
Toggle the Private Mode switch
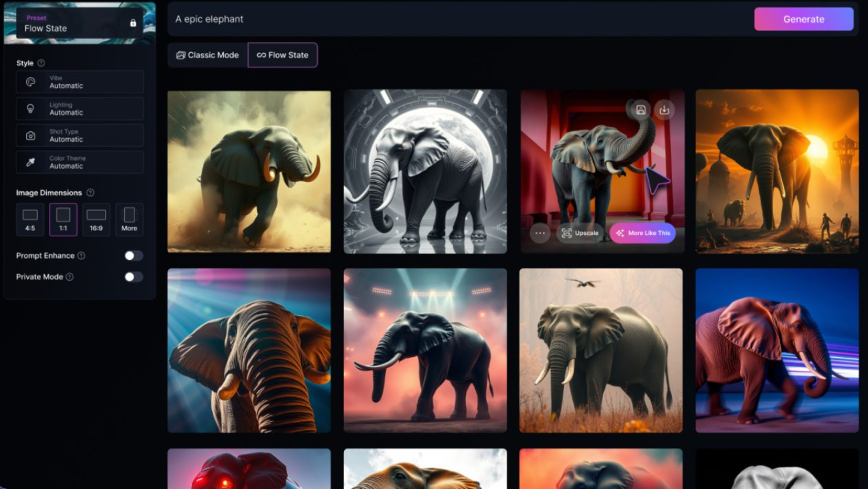click(134, 277)
